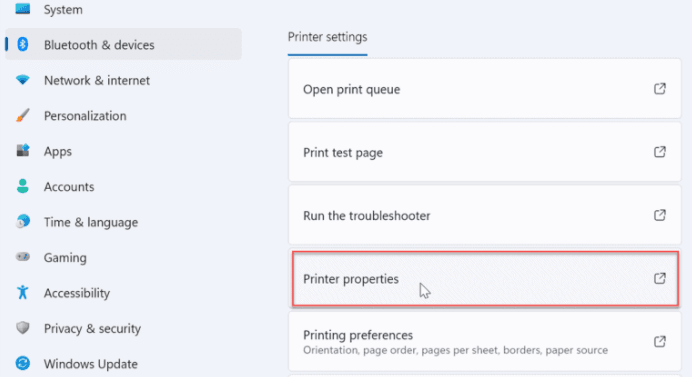Click the Privacy & security shield icon
This screenshot has height=377, width=692.
pyautogui.click(x=23, y=328)
